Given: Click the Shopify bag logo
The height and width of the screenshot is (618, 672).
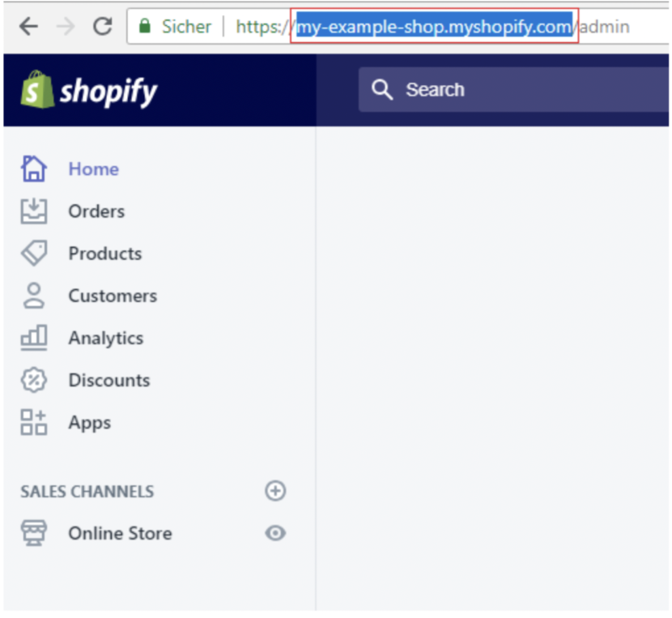Looking at the screenshot, I should [37, 89].
